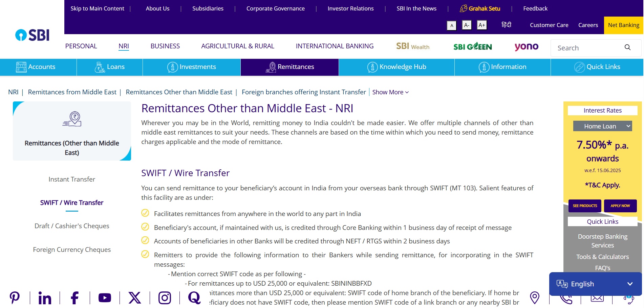The image size is (644, 308).
Task: Open SBI on Instagram via its icon
Action: click(x=165, y=298)
